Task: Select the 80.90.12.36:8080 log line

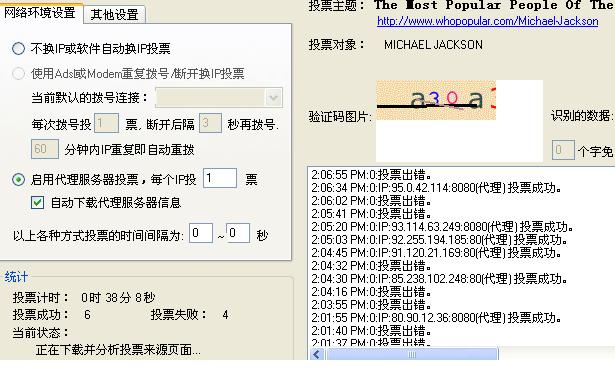Action: click(436, 318)
